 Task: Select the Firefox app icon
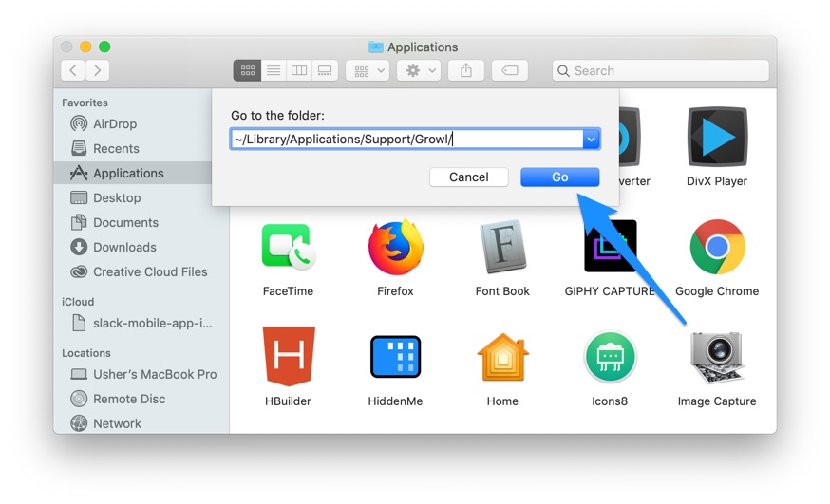click(x=395, y=247)
